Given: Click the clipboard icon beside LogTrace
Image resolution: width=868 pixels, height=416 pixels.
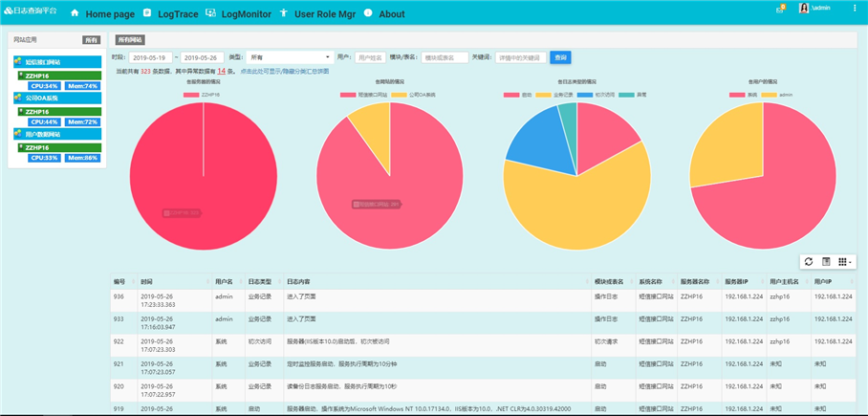Looking at the screenshot, I should (x=146, y=12).
